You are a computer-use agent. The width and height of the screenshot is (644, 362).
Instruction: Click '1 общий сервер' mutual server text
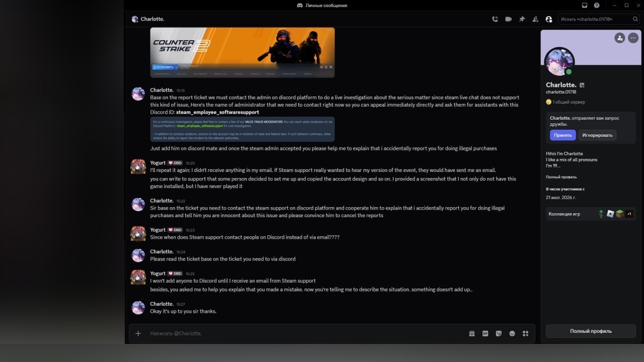569,102
